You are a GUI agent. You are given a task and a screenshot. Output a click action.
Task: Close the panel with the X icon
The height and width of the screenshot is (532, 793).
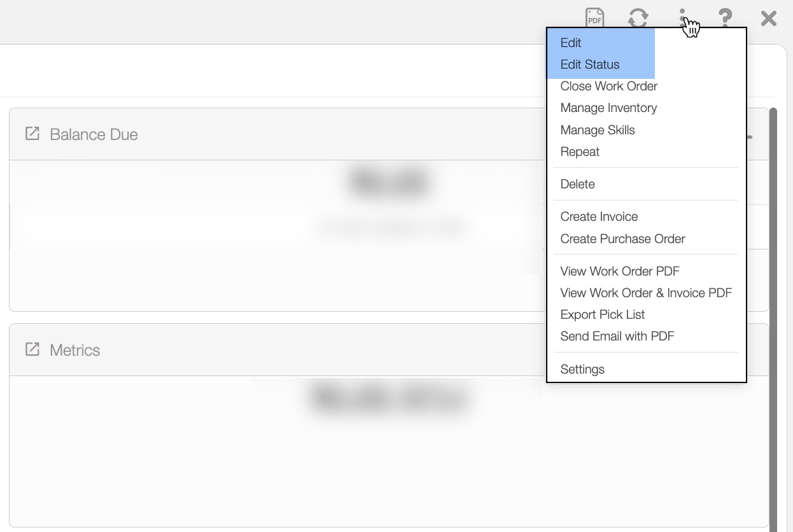coord(769,18)
